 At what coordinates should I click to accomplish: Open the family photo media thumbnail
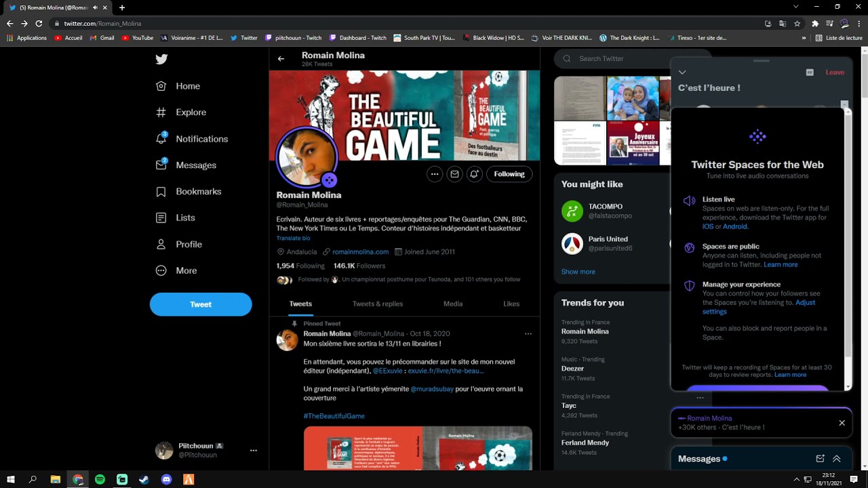click(x=633, y=98)
